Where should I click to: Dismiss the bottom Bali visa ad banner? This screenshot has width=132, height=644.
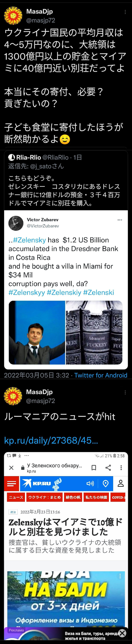pos(122,633)
